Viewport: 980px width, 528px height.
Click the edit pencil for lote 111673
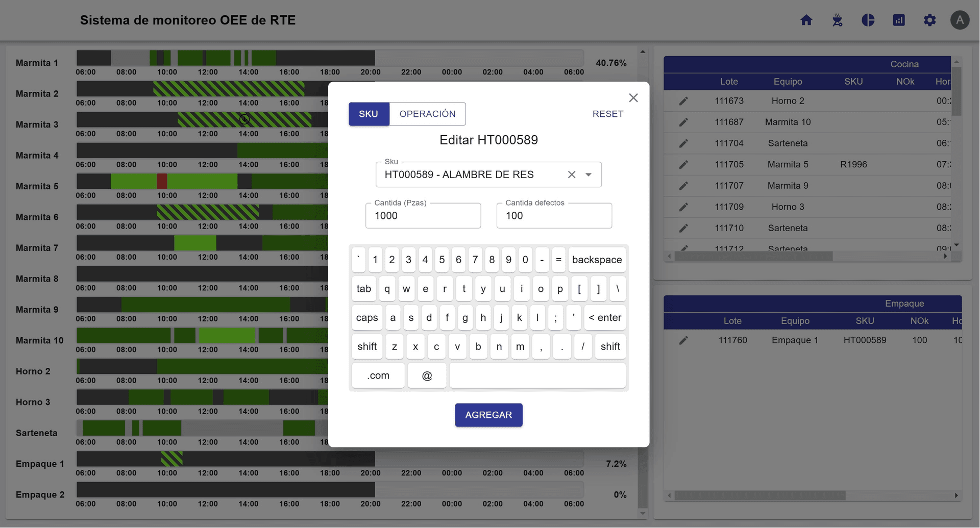coord(683,100)
